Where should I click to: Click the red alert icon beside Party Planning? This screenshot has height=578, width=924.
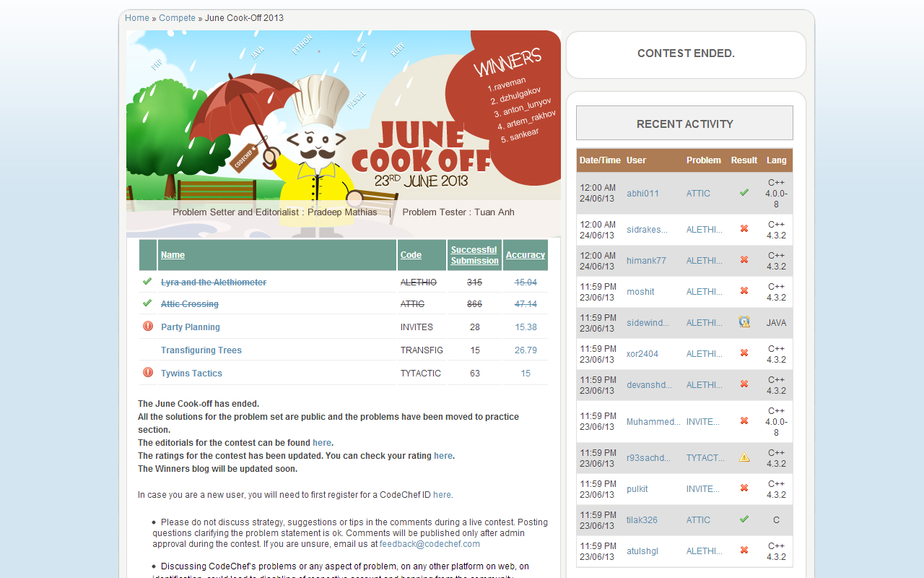(x=148, y=326)
